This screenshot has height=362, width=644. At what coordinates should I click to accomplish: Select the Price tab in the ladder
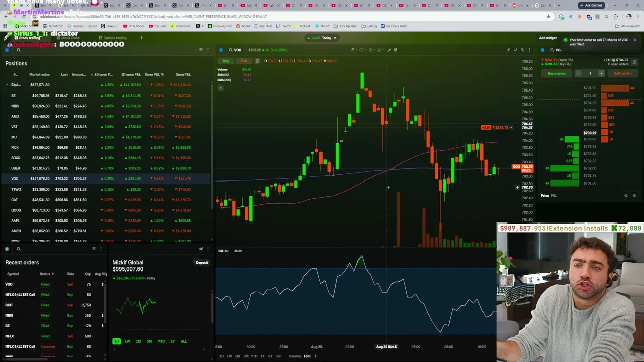[545, 196]
